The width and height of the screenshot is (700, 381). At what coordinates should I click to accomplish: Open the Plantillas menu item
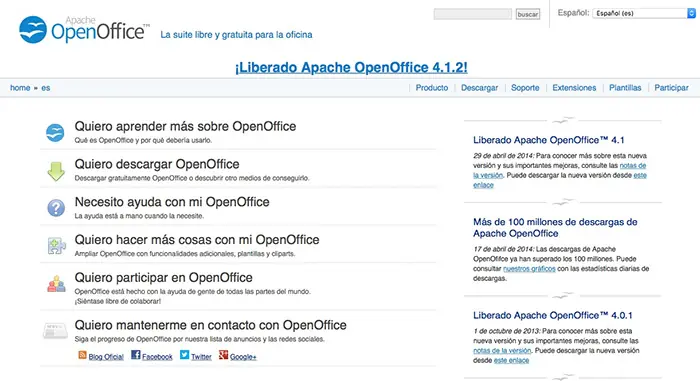click(625, 88)
